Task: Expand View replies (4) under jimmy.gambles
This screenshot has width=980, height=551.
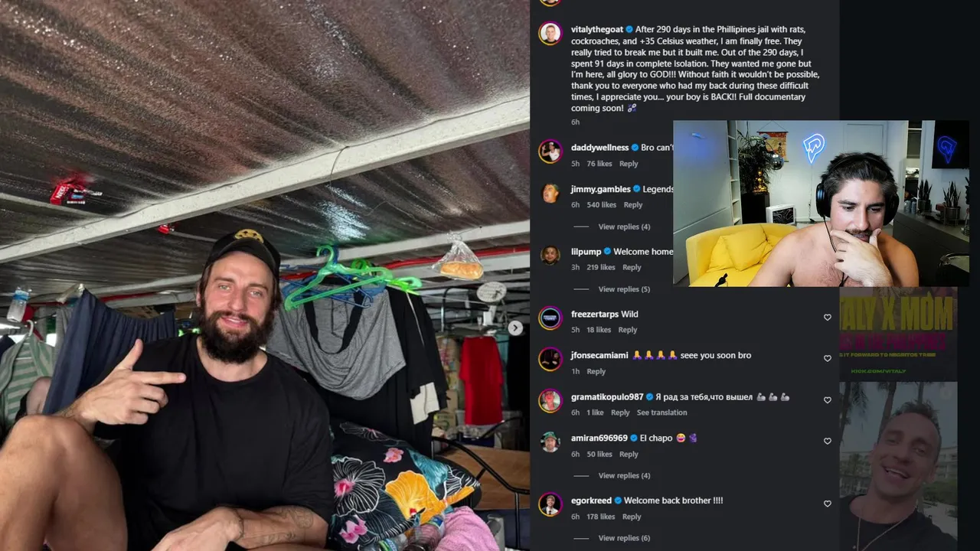Action: pos(624,227)
